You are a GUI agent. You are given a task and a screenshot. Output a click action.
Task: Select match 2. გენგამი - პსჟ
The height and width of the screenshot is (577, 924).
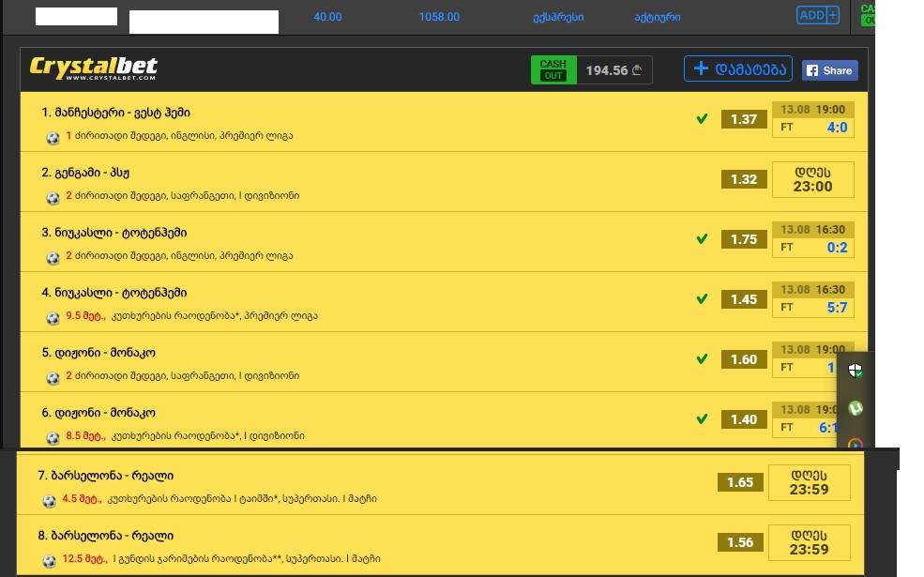[x=85, y=173]
